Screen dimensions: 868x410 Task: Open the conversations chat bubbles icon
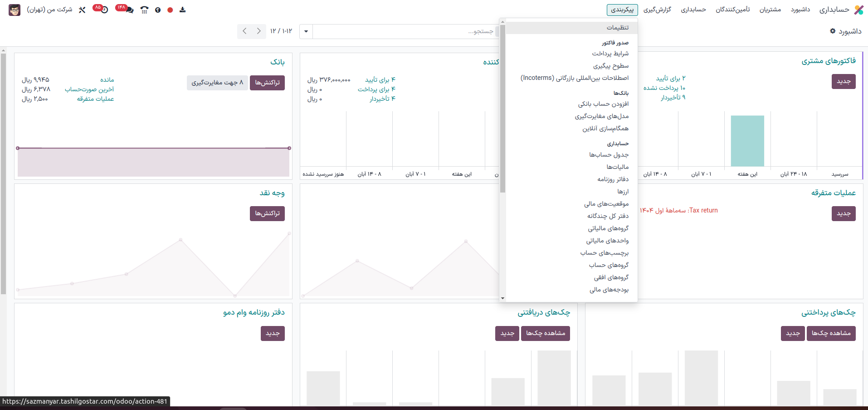[129, 10]
